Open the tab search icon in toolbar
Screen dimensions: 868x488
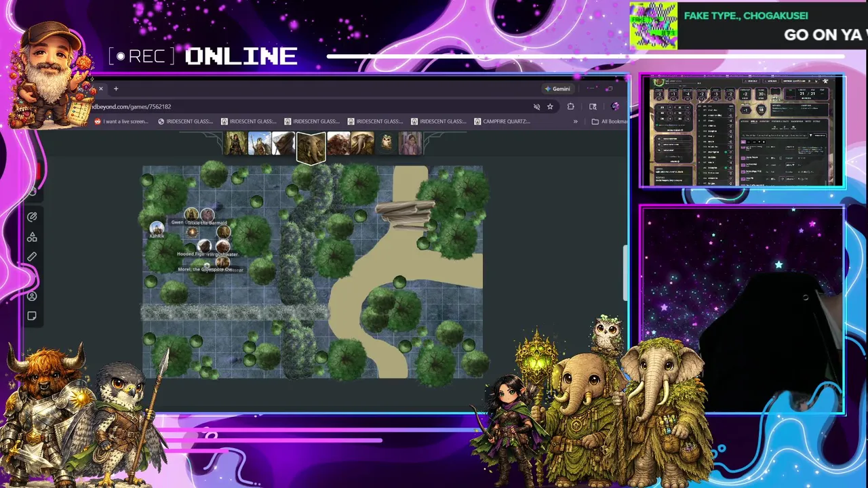coord(593,106)
